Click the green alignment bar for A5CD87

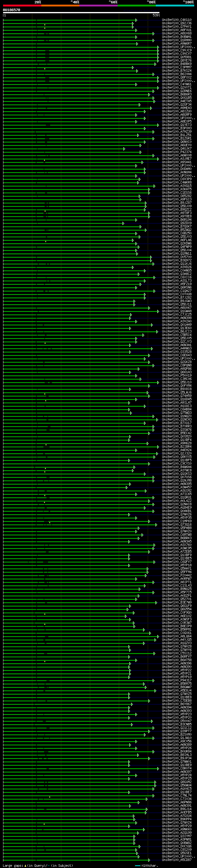click(x=77, y=860)
